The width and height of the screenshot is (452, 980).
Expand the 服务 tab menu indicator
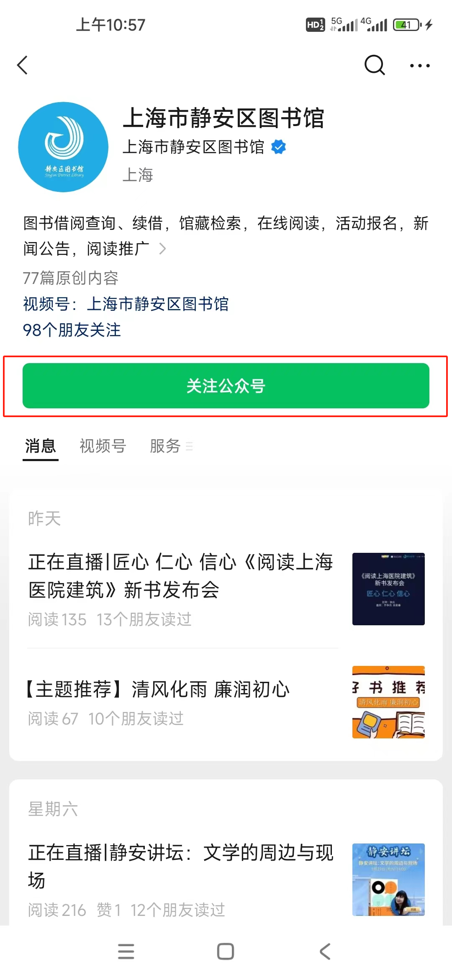(x=189, y=446)
